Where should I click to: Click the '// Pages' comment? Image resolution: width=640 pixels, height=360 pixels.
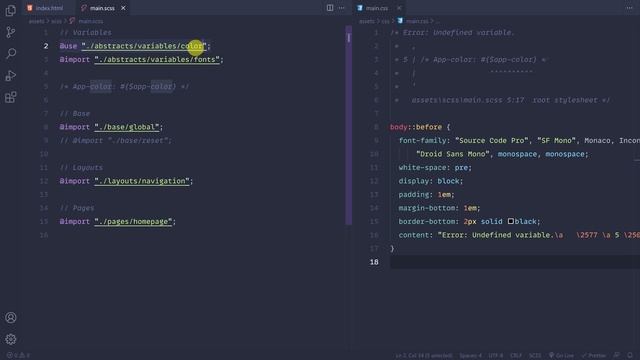tap(77, 208)
